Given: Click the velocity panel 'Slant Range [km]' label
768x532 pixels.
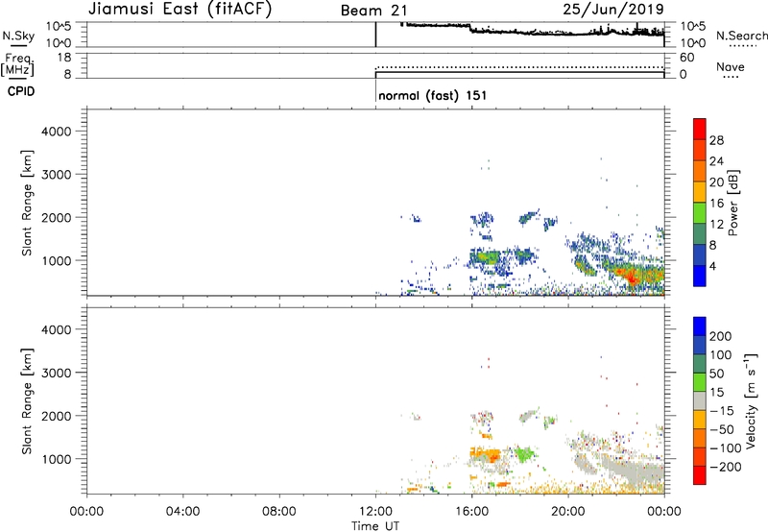Looking at the screenshot, I should pos(27,401).
